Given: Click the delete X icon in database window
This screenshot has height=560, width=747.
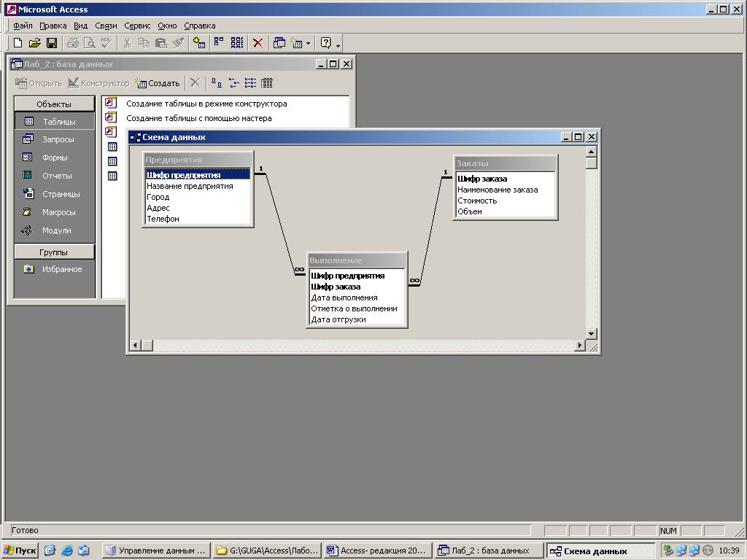Looking at the screenshot, I should click(195, 83).
